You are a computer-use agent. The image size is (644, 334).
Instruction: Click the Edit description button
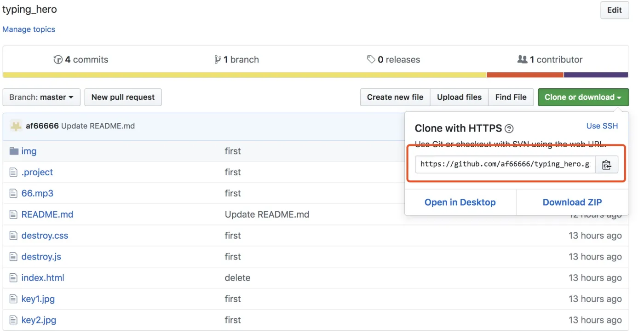pyautogui.click(x=615, y=10)
